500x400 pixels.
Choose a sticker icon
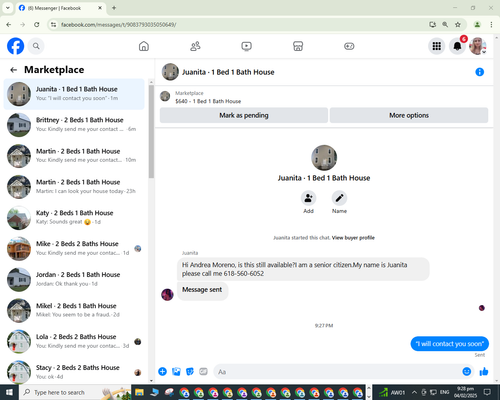[190, 371]
